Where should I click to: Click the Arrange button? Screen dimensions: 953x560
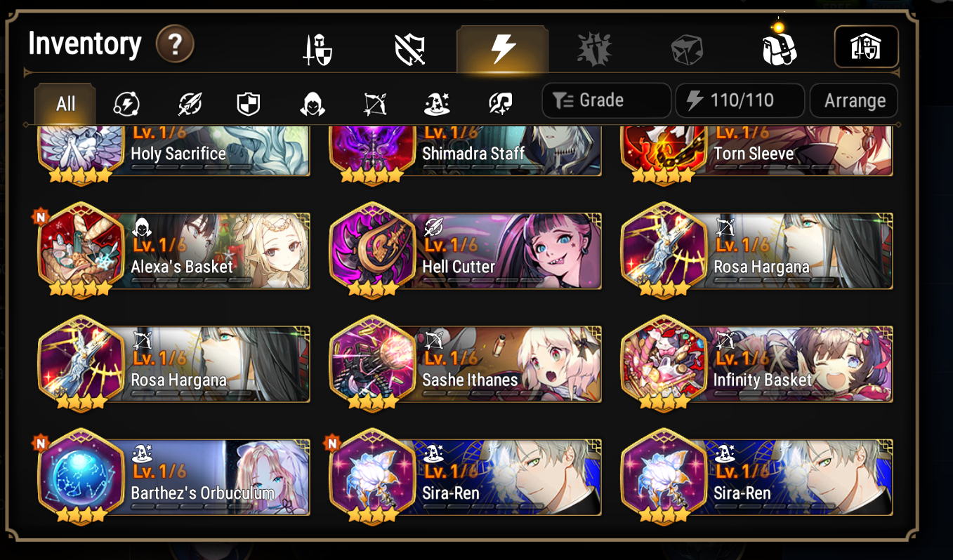tap(854, 101)
